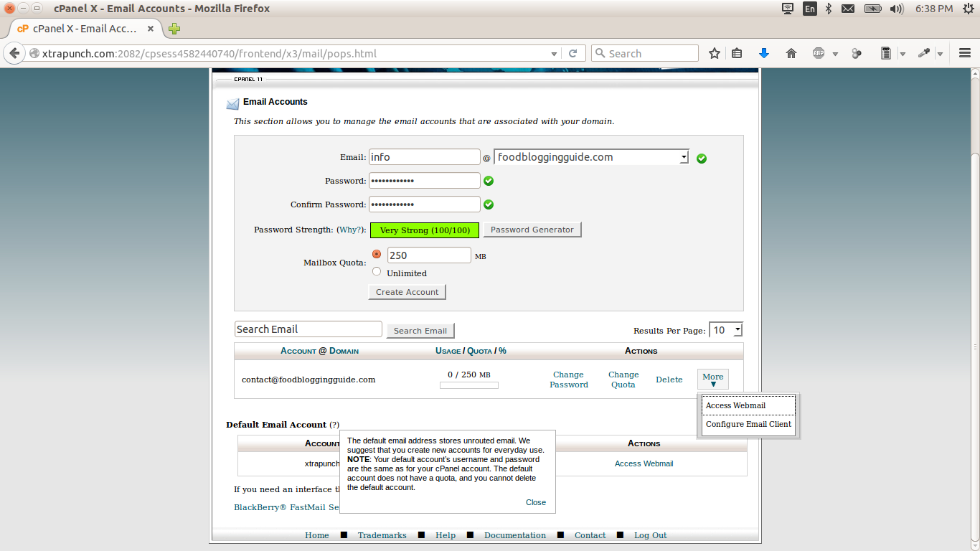980x551 pixels.
Task: Open the Adblock Plus dropdown arrow
Action: point(835,54)
